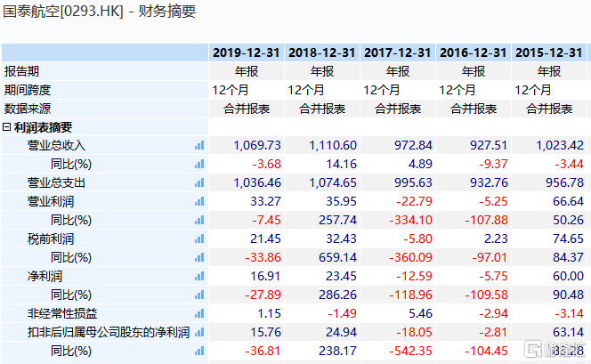Select the 2019-12-31 column header

coord(246,53)
